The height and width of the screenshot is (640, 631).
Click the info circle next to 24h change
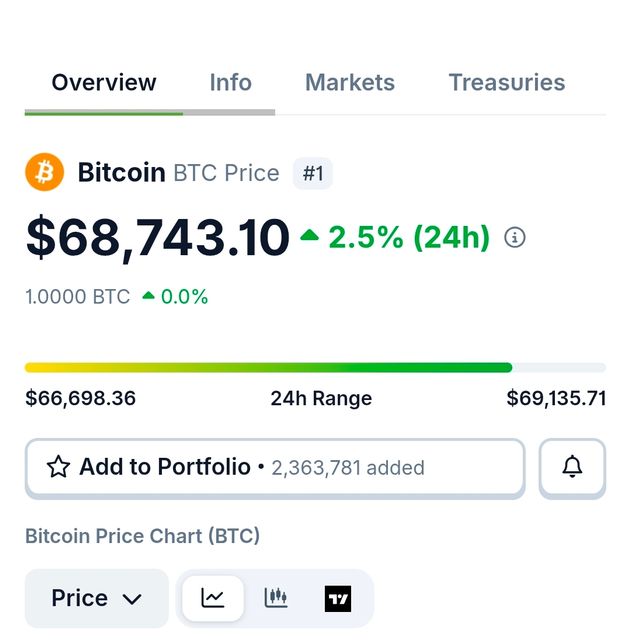coord(515,237)
